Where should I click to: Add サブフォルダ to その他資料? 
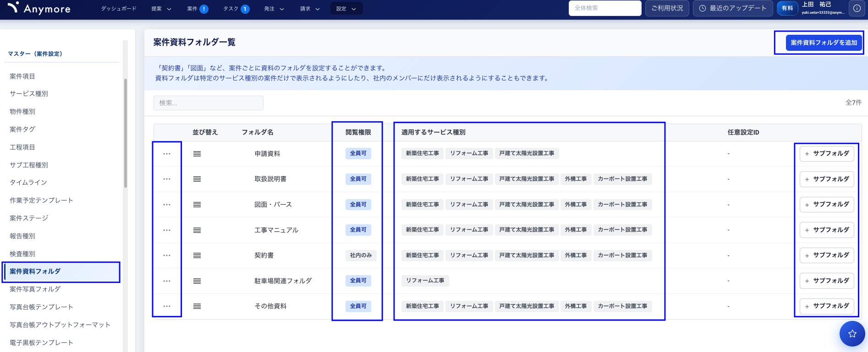point(827,306)
